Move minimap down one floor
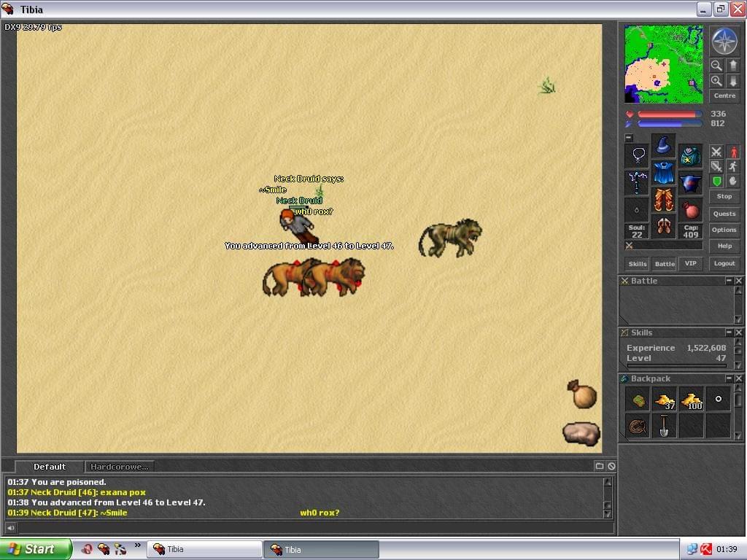The image size is (747, 560). point(732,81)
